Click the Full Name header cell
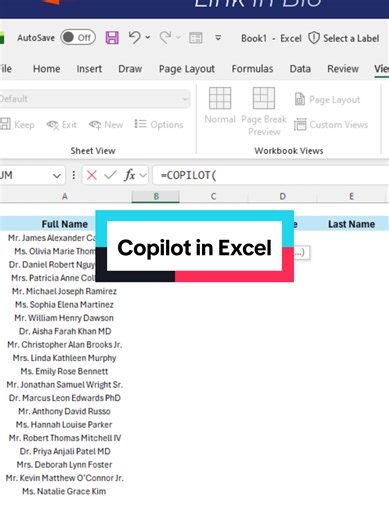Screen dimensions: 389x520 (65, 224)
